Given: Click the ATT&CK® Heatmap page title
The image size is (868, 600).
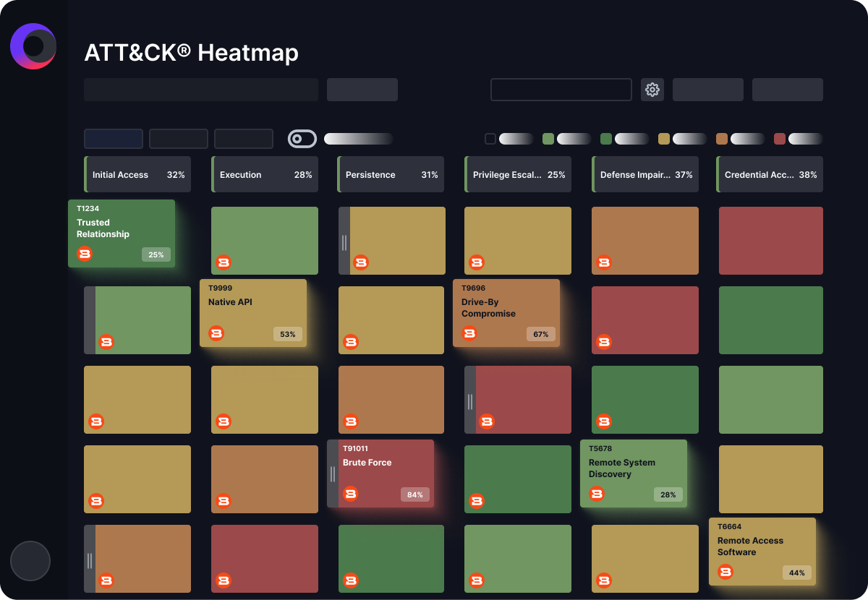Looking at the screenshot, I should 192,53.
